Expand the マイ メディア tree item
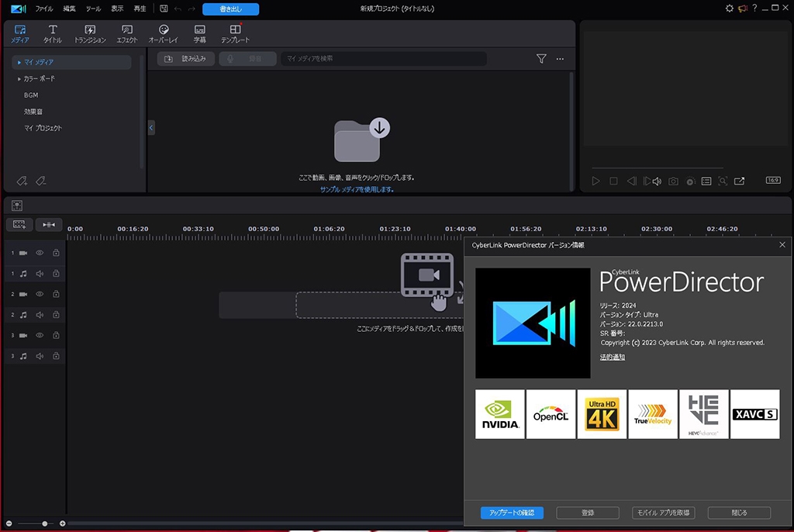794x532 pixels. click(19, 62)
